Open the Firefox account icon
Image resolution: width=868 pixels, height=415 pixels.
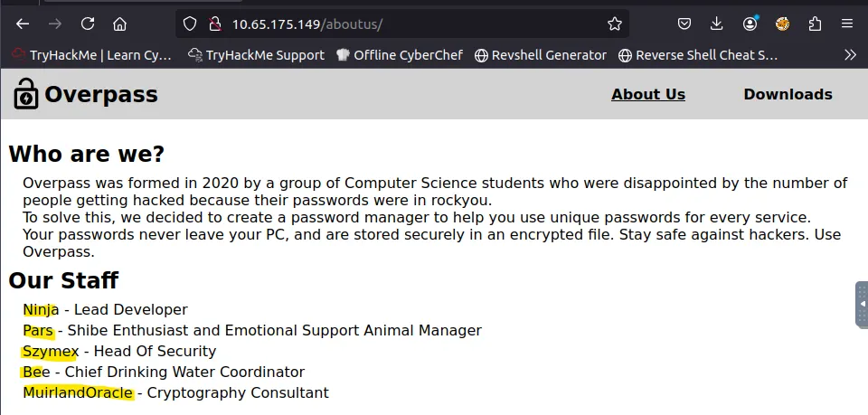tap(750, 24)
